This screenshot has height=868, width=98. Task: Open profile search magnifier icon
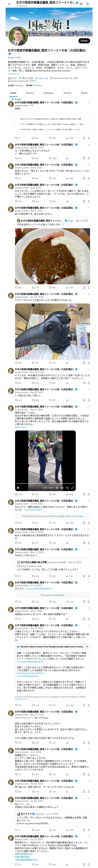tap(88, 4)
